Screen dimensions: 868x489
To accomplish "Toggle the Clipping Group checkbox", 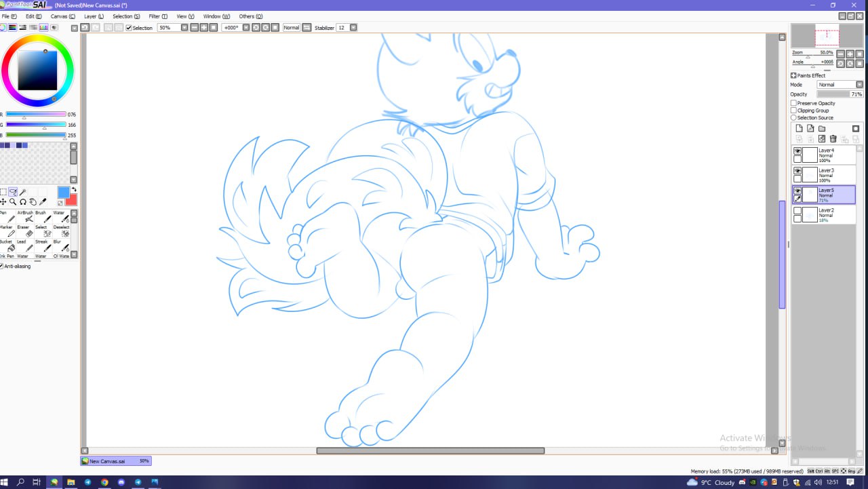I will (794, 111).
